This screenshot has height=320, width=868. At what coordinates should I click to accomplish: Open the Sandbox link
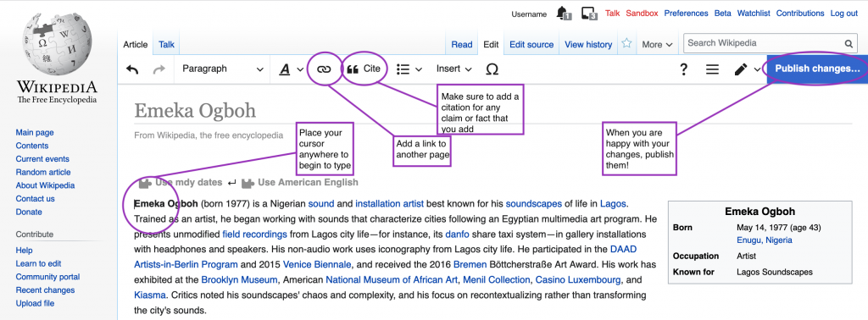pos(643,14)
